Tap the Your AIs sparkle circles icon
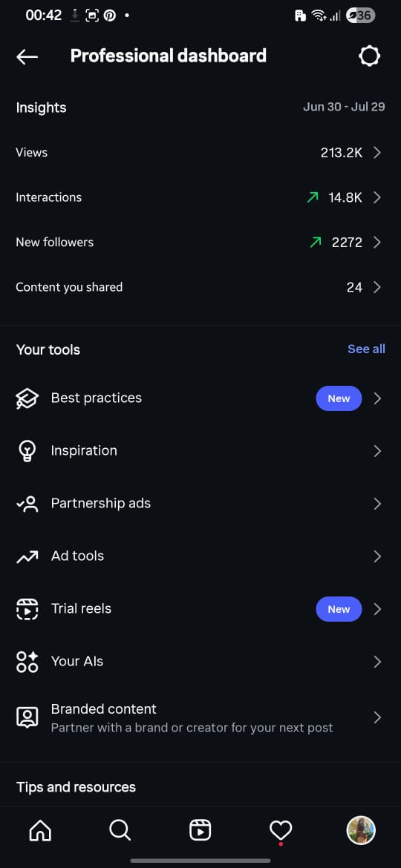The width and height of the screenshot is (401, 868). point(27,662)
